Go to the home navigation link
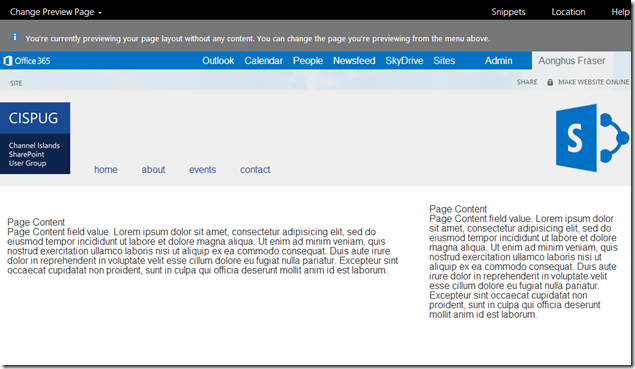This screenshot has width=635, height=369. coord(106,170)
